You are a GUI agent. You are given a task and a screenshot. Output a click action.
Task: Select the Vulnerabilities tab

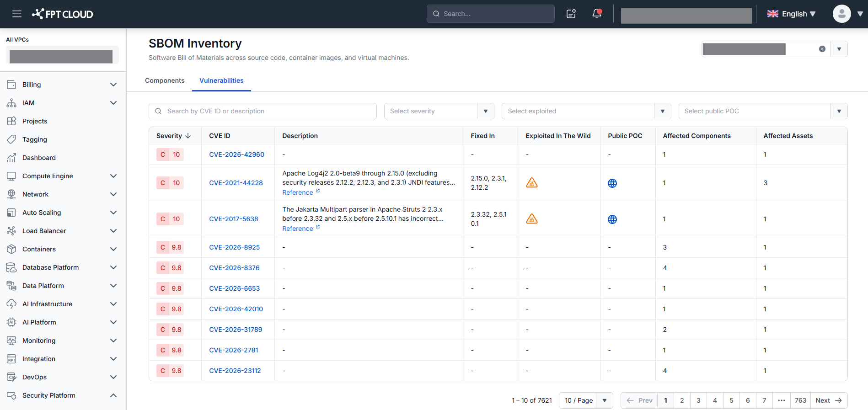(x=221, y=80)
